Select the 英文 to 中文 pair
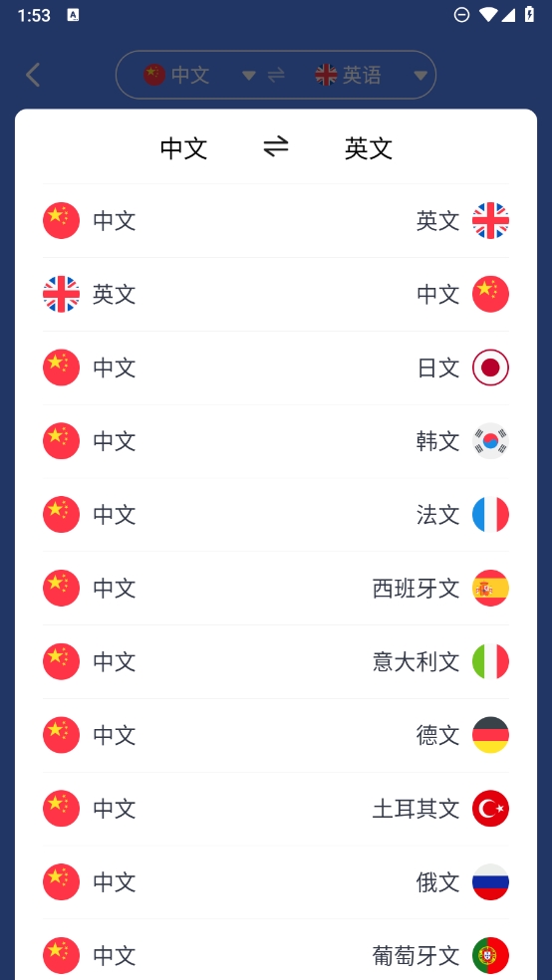Viewport: 552px width, 980px height. (276, 295)
